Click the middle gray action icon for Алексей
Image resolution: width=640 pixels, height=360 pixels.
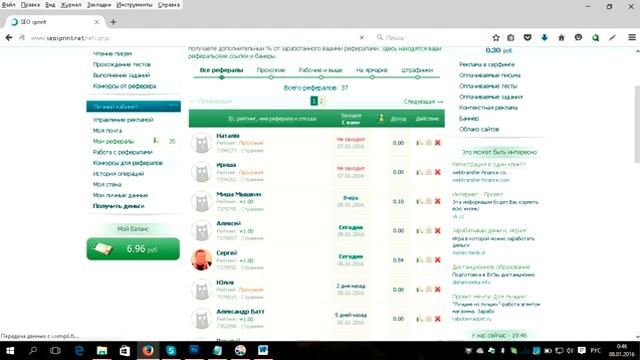429,231
